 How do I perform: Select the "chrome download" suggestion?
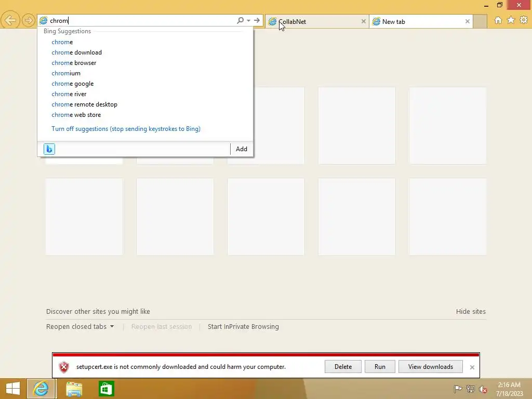pos(145,52)
